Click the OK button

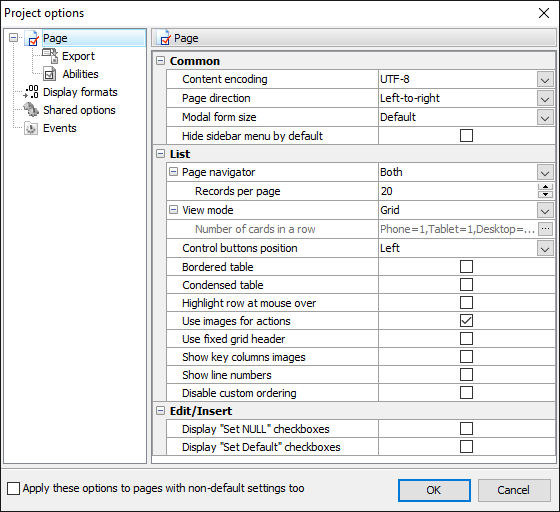point(434,490)
